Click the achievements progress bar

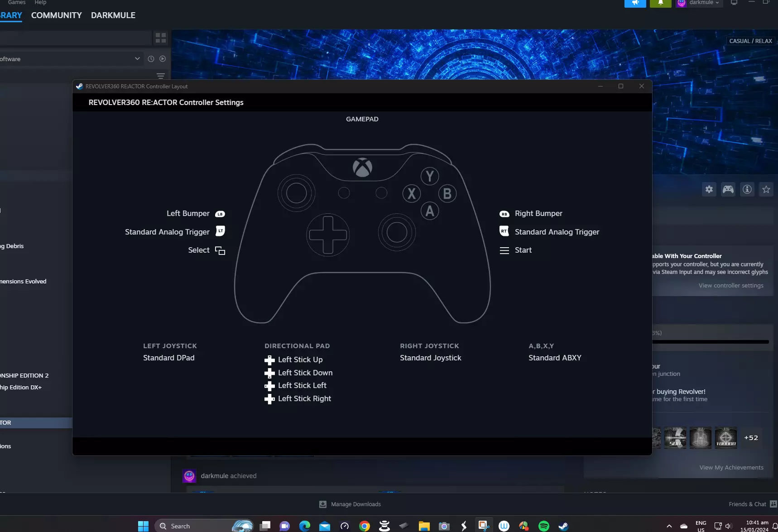pyautogui.click(x=711, y=342)
